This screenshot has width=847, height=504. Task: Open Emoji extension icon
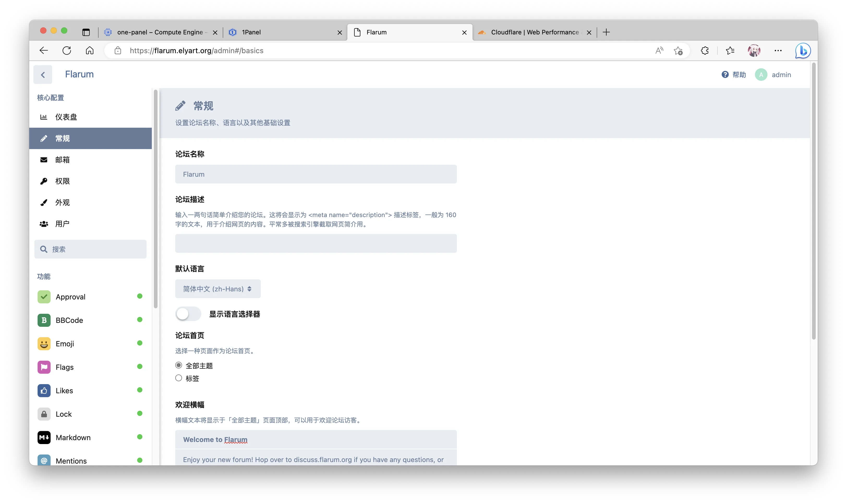[44, 344]
